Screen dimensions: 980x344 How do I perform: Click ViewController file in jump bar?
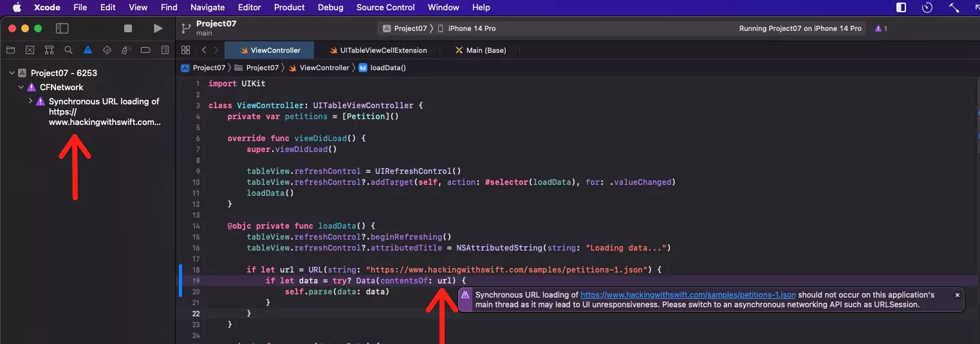(x=319, y=68)
